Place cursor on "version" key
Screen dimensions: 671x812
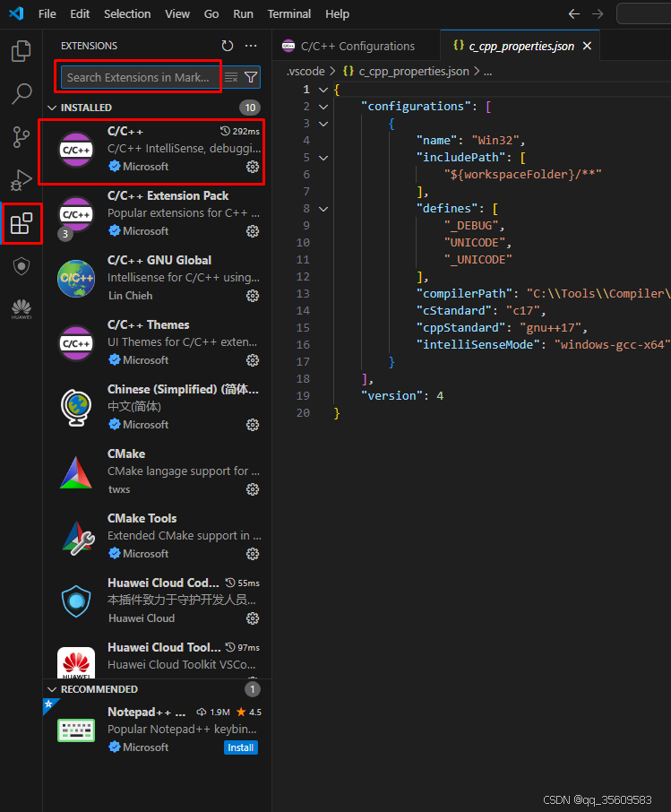(391, 395)
